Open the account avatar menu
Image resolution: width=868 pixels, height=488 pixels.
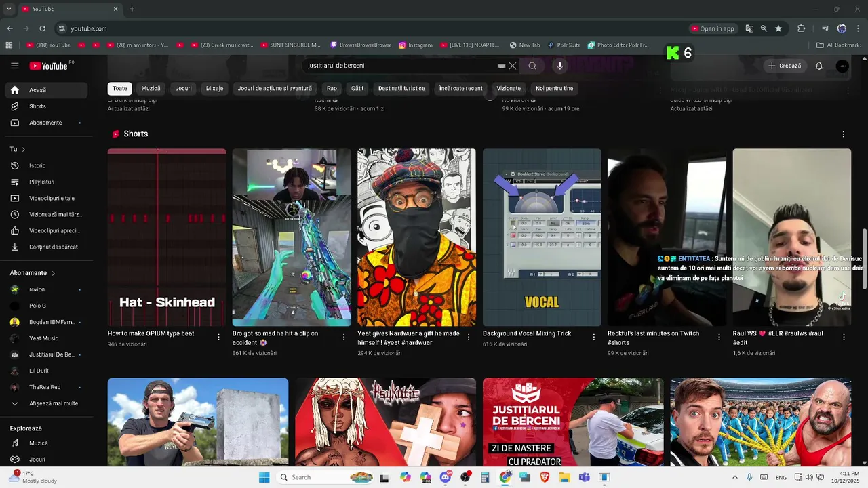[x=842, y=66]
